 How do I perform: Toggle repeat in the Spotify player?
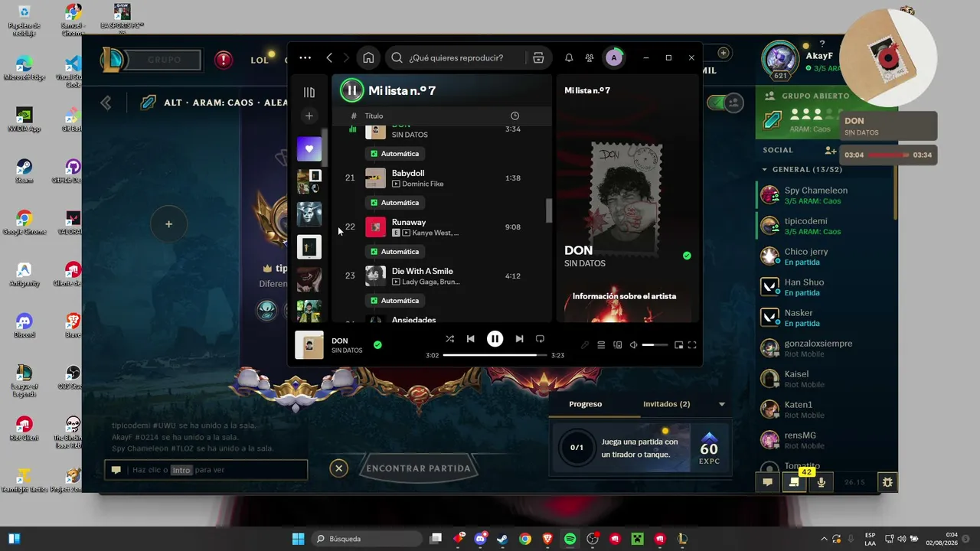[x=540, y=339]
